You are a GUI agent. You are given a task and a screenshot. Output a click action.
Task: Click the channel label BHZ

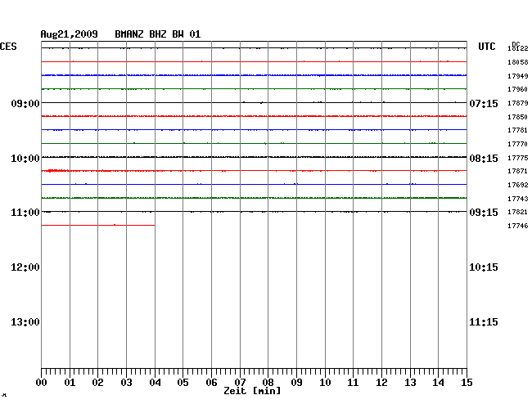[x=158, y=34]
